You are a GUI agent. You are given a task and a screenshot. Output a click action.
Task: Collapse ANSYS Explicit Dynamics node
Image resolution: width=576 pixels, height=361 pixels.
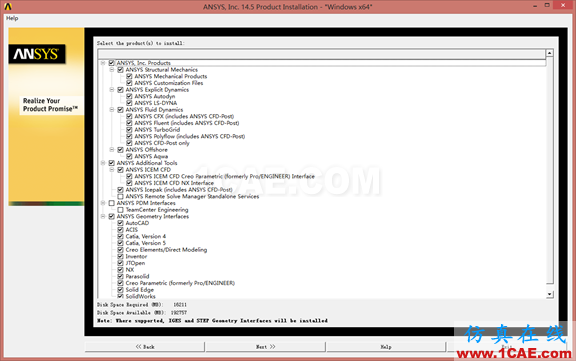point(112,90)
